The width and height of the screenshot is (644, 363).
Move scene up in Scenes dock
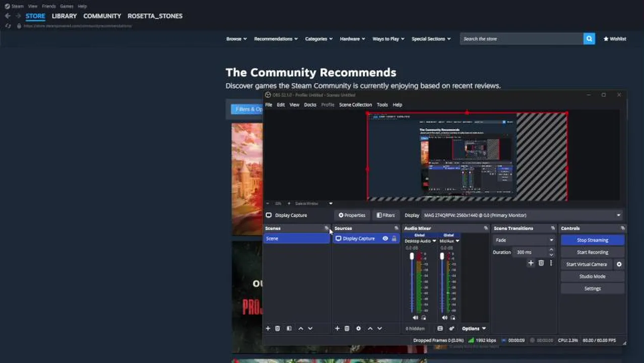coord(301,329)
